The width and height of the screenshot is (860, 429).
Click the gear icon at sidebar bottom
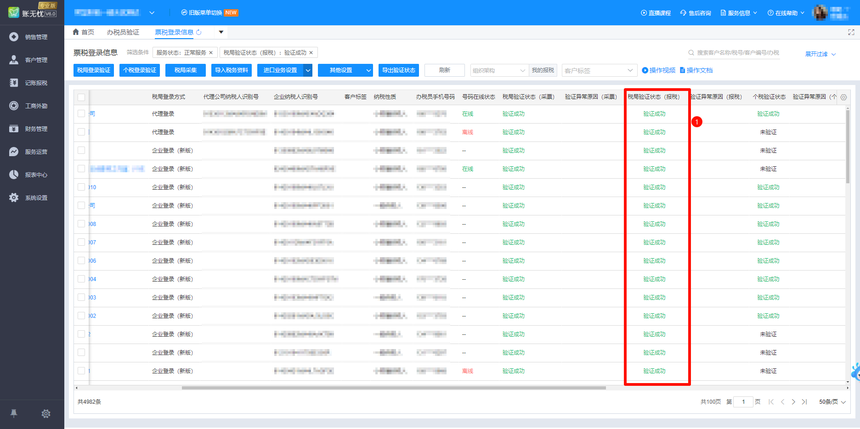coord(46,414)
